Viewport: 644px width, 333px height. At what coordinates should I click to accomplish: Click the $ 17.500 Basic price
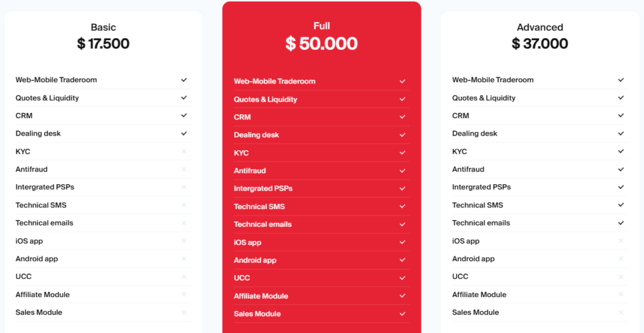(x=103, y=44)
